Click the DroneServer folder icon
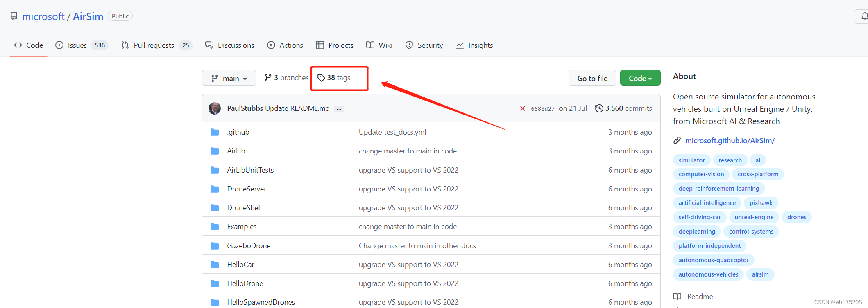The height and width of the screenshot is (308, 868). tap(215, 189)
